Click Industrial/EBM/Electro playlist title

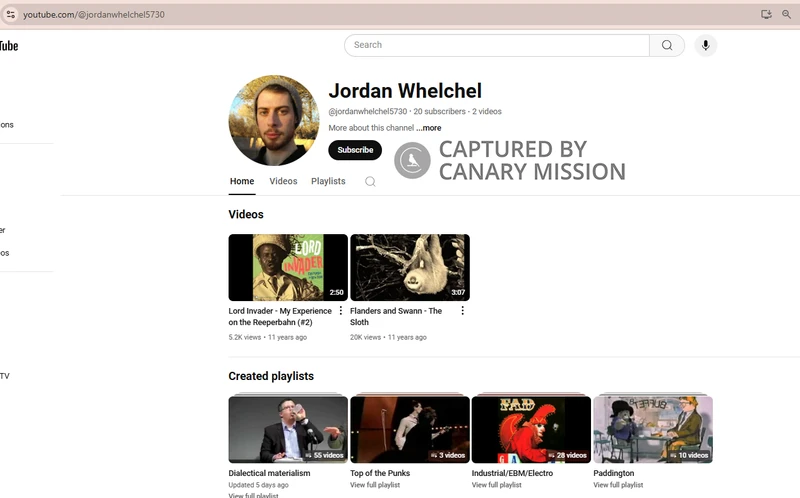[x=512, y=473]
